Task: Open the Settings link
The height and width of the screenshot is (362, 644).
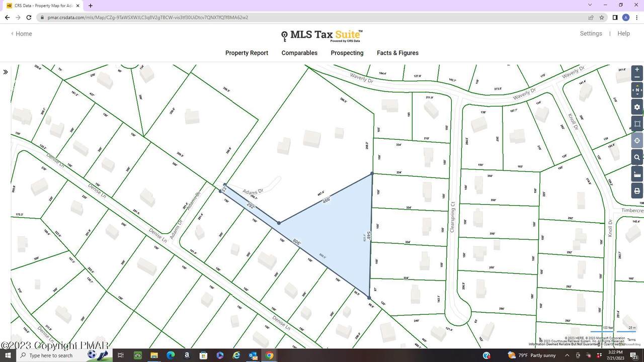Action: click(591, 34)
